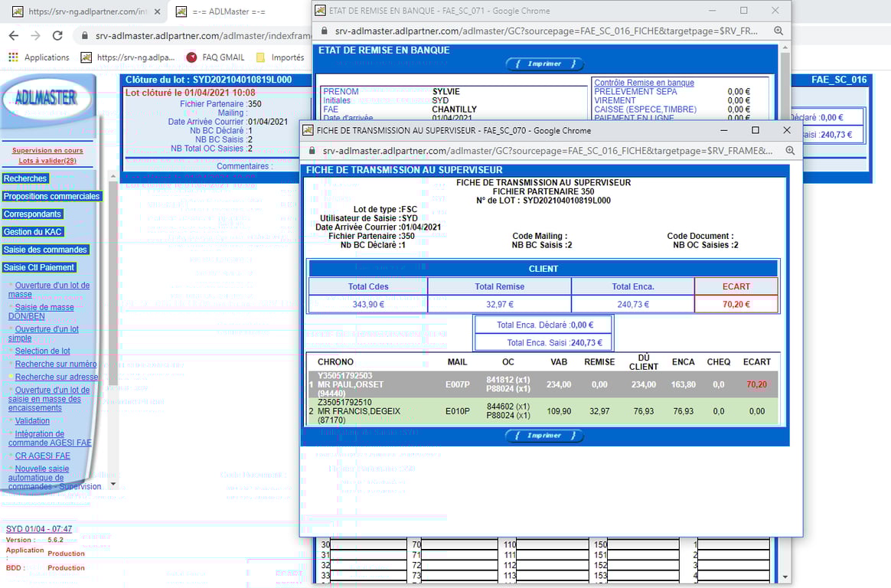The image size is (891, 588).
Task: Expand the Gestion du KAC section
Action: click(33, 232)
